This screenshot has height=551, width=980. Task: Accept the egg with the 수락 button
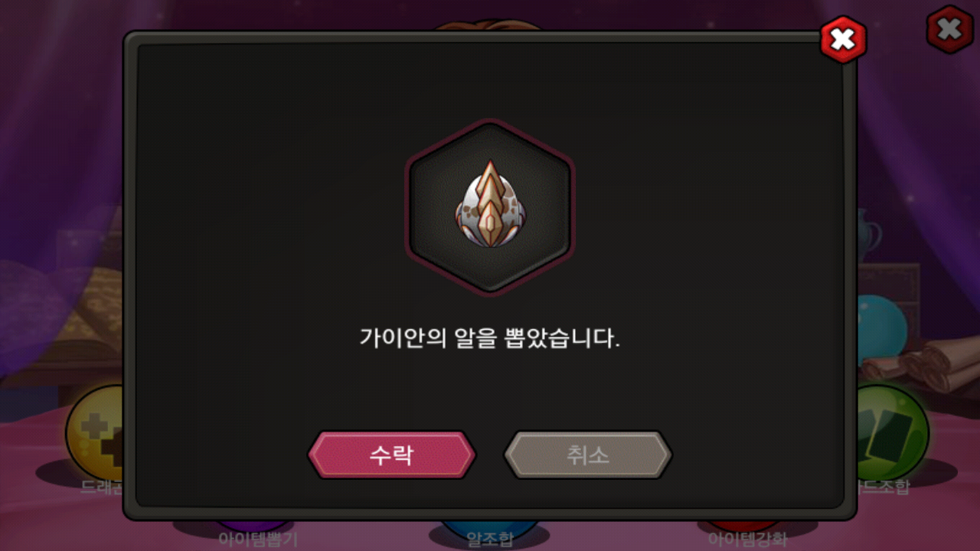pyautogui.click(x=391, y=455)
